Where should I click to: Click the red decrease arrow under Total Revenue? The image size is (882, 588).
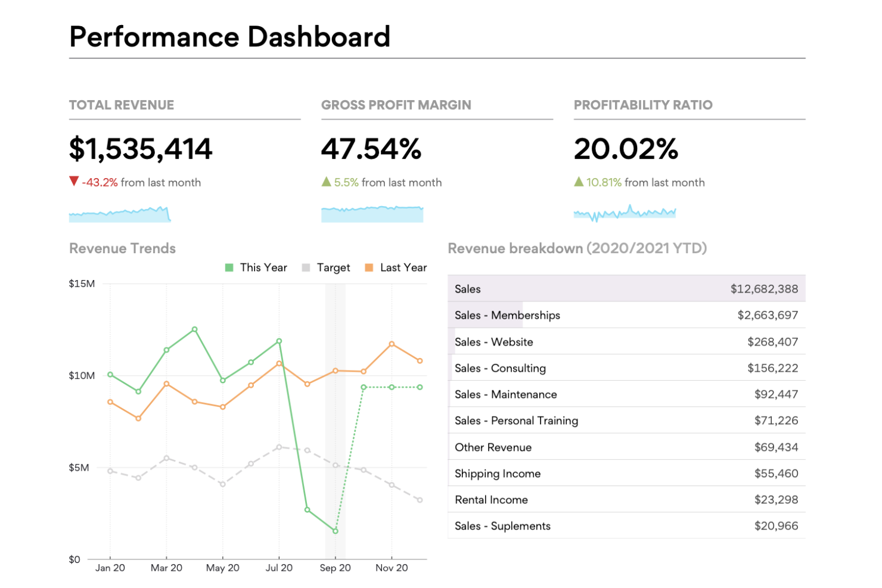74,181
